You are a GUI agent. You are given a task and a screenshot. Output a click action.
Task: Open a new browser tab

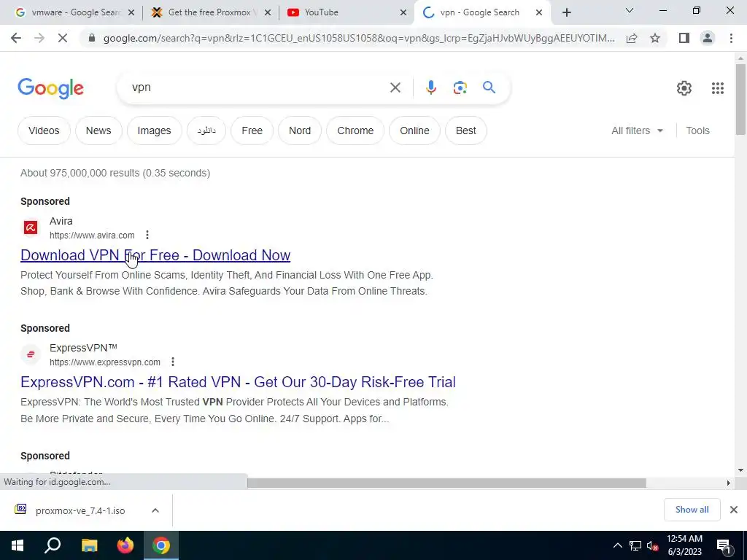click(x=566, y=12)
